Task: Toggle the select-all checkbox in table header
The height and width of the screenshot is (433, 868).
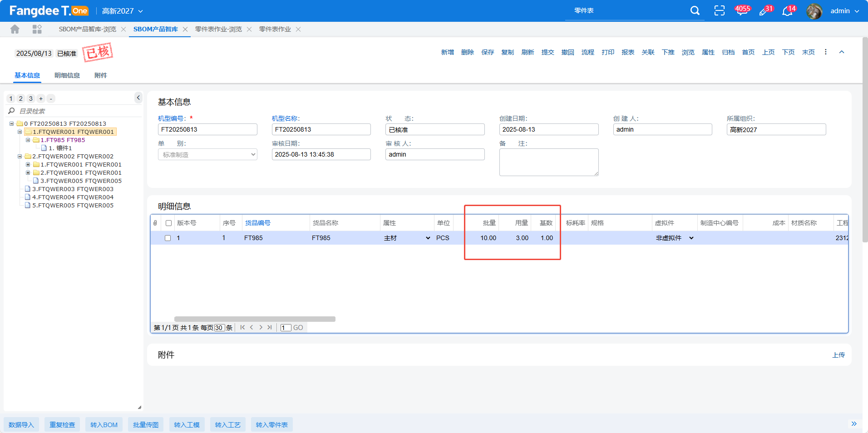Action: 169,223
